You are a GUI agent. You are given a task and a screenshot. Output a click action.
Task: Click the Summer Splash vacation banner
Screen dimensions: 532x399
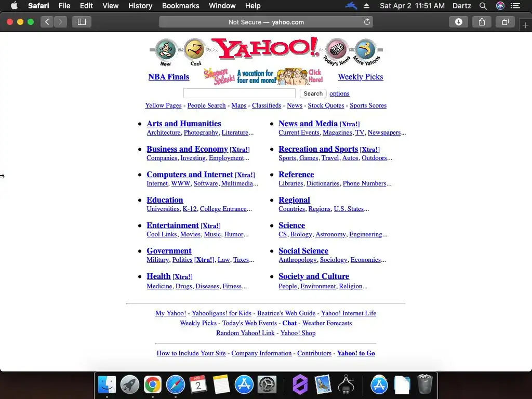263,76
